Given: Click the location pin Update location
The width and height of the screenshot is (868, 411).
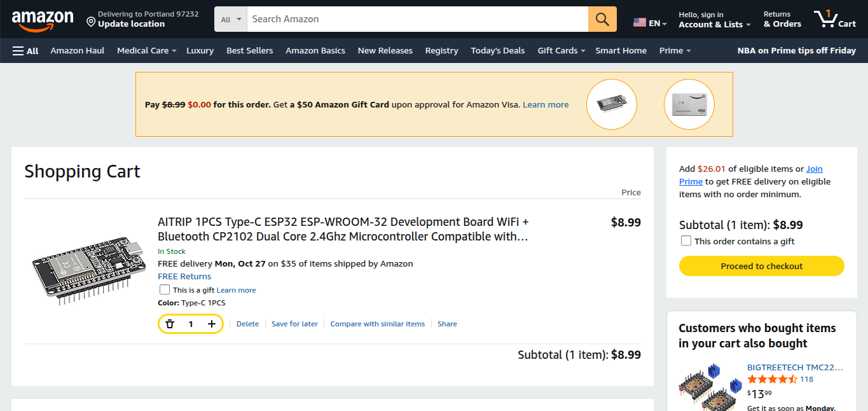Looking at the screenshot, I should 125,19.
